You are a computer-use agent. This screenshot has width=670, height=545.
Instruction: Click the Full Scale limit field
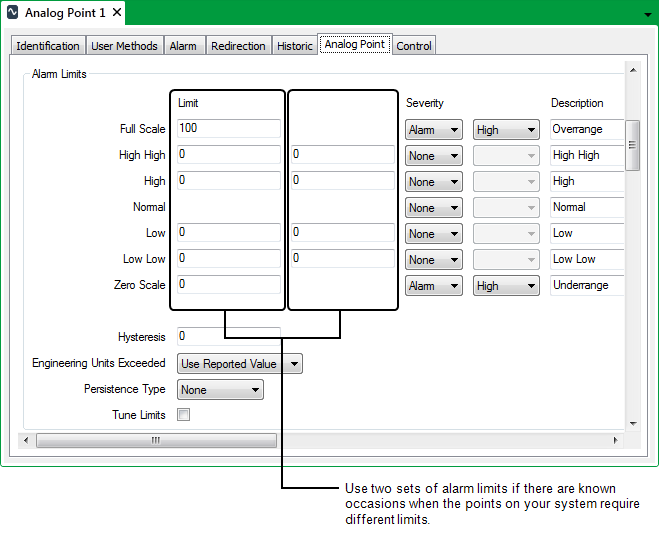click(228, 129)
